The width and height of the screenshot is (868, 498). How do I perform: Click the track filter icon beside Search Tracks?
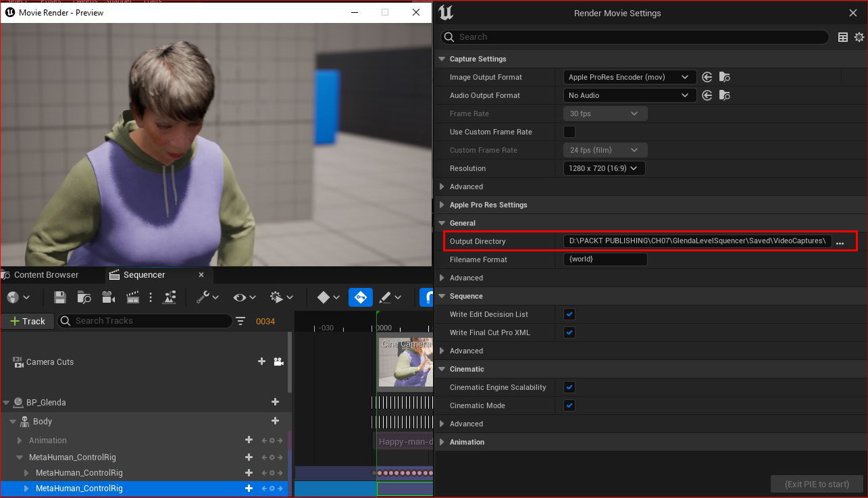[240, 321]
